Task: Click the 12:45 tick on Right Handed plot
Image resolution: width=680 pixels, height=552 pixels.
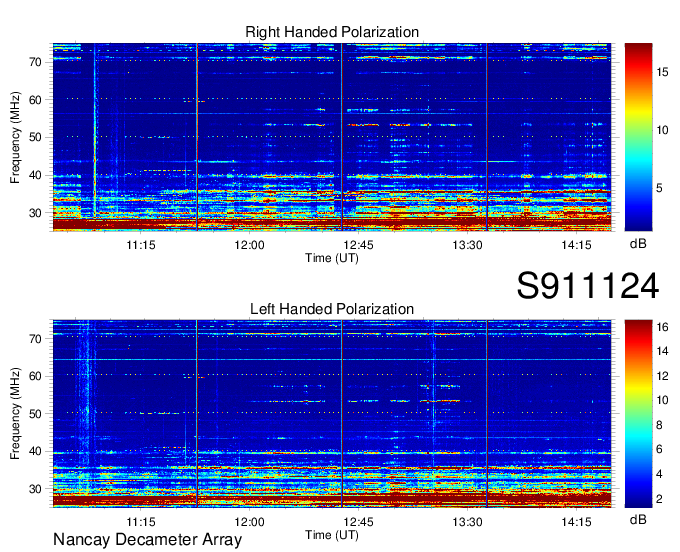Action: 358,245
